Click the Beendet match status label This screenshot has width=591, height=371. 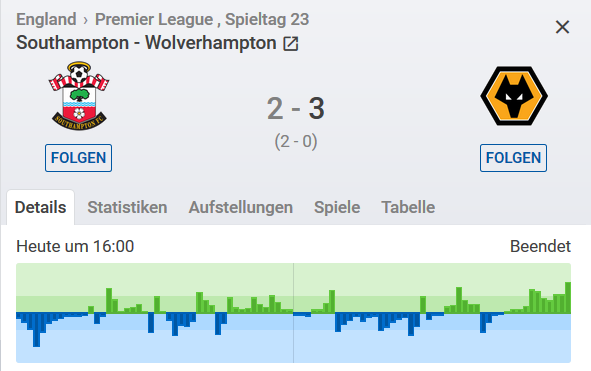(x=540, y=246)
